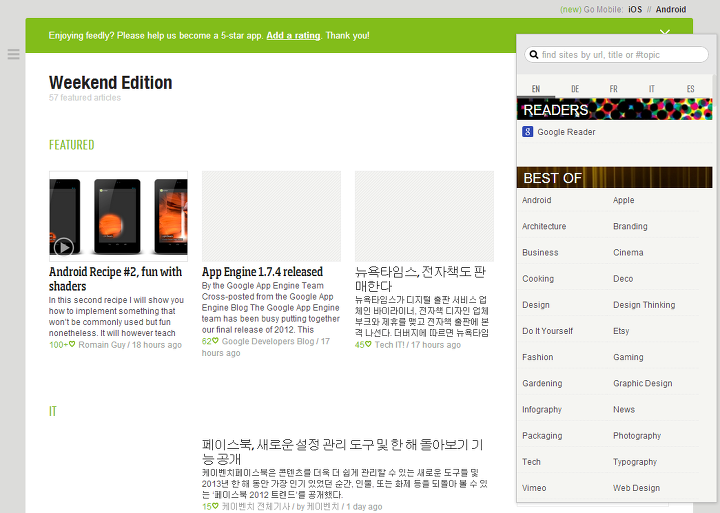Click heart icon beside 62 count
720x513 pixels.
[x=215, y=341]
